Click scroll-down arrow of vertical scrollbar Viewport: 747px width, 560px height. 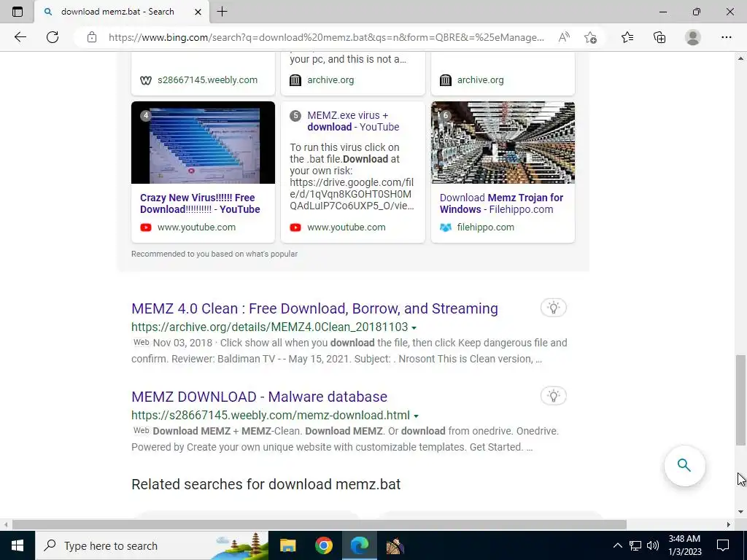click(x=740, y=513)
